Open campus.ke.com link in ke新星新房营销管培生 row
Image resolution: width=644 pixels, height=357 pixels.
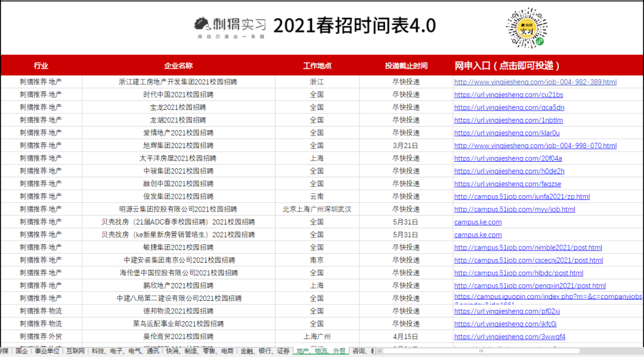click(x=478, y=235)
